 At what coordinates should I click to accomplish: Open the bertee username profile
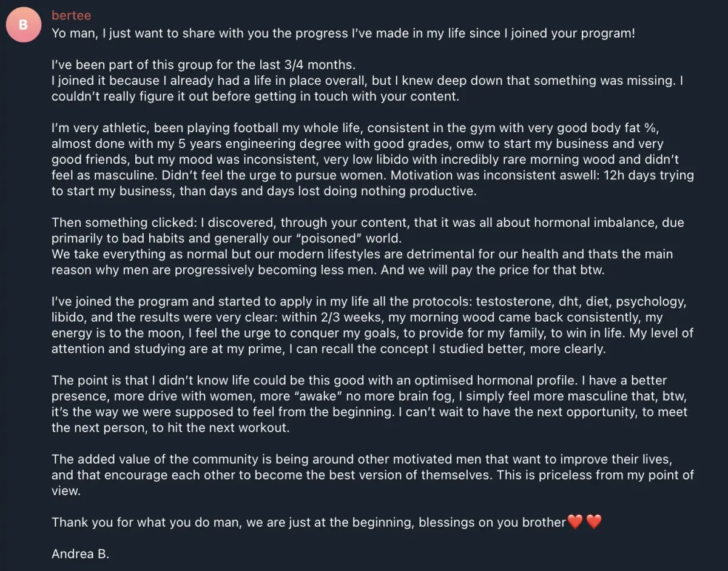(x=71, y=15)
